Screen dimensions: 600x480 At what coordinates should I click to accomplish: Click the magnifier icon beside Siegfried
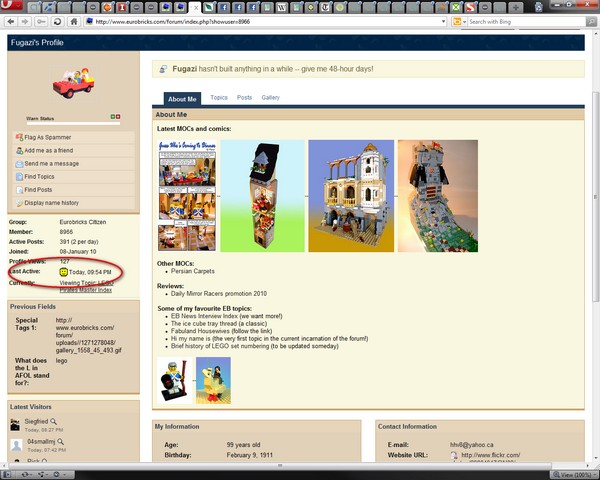(x=53, y=422)
